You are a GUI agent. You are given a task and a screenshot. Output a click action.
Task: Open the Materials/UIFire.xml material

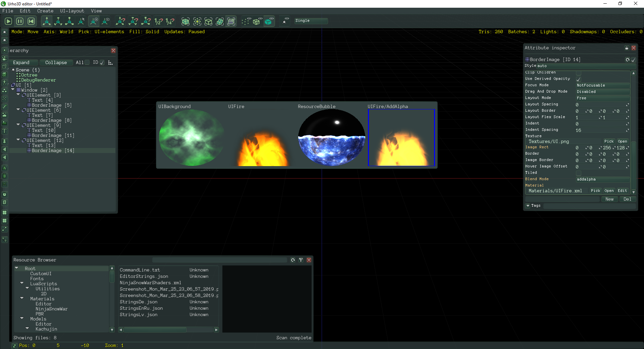609,191
